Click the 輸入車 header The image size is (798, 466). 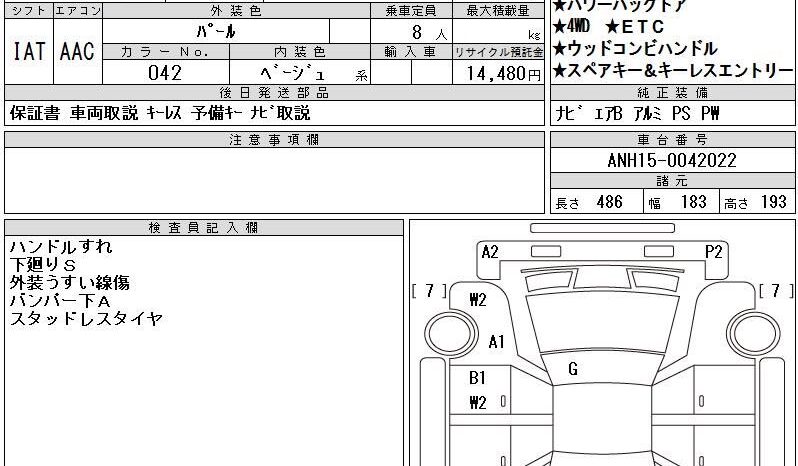click(411, 52)
